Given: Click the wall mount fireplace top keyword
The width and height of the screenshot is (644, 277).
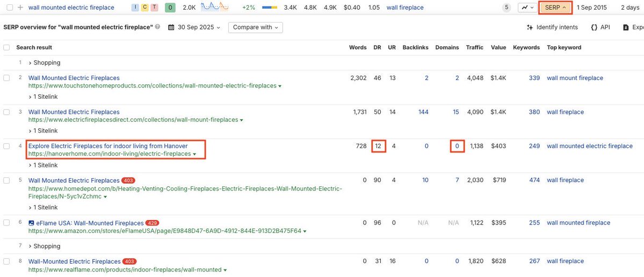Looking at the screenshot, I should point(575,78).
